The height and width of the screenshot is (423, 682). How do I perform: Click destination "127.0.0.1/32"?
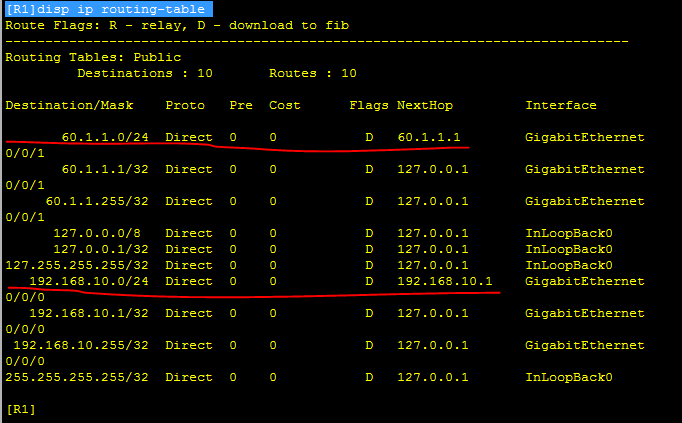[x=101, y=249]
